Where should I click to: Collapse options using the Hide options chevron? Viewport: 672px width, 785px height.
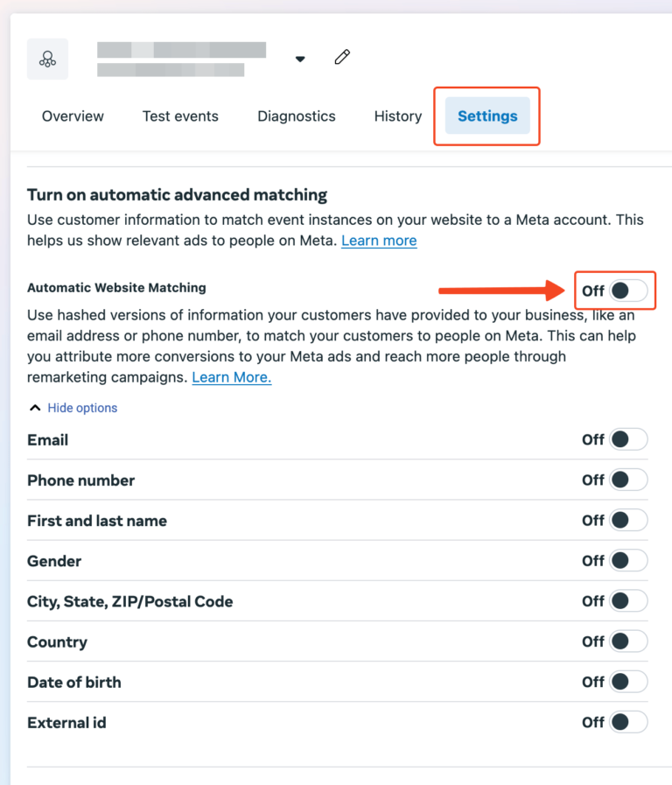pyautogui.click(x=34, y=407)
